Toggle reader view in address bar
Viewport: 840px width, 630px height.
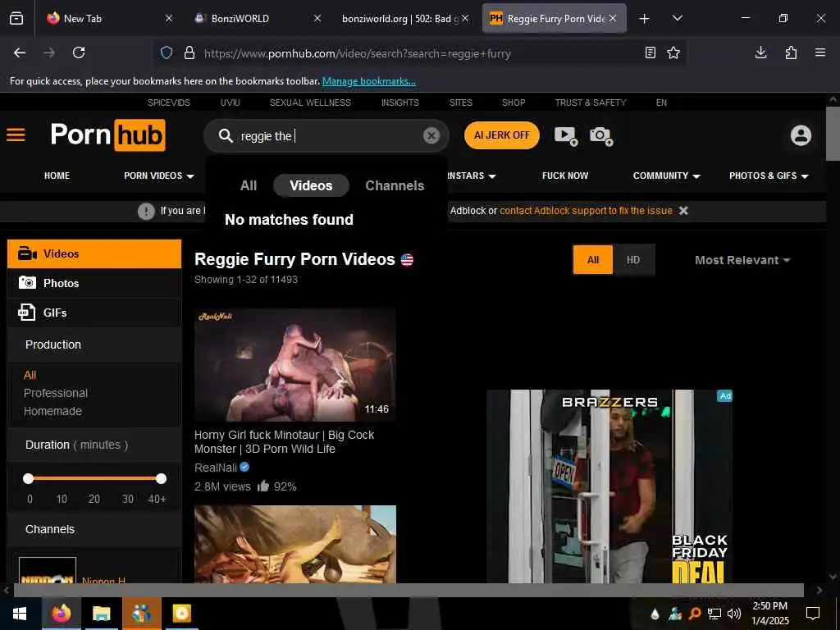coord(651,52)
